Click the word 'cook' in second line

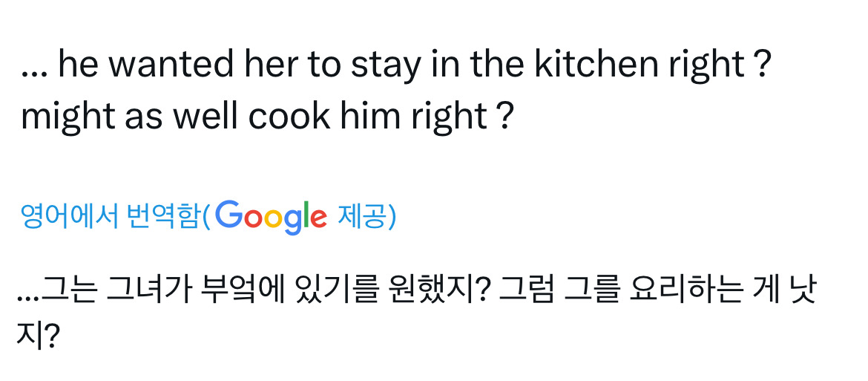click(x=289, y=117)
